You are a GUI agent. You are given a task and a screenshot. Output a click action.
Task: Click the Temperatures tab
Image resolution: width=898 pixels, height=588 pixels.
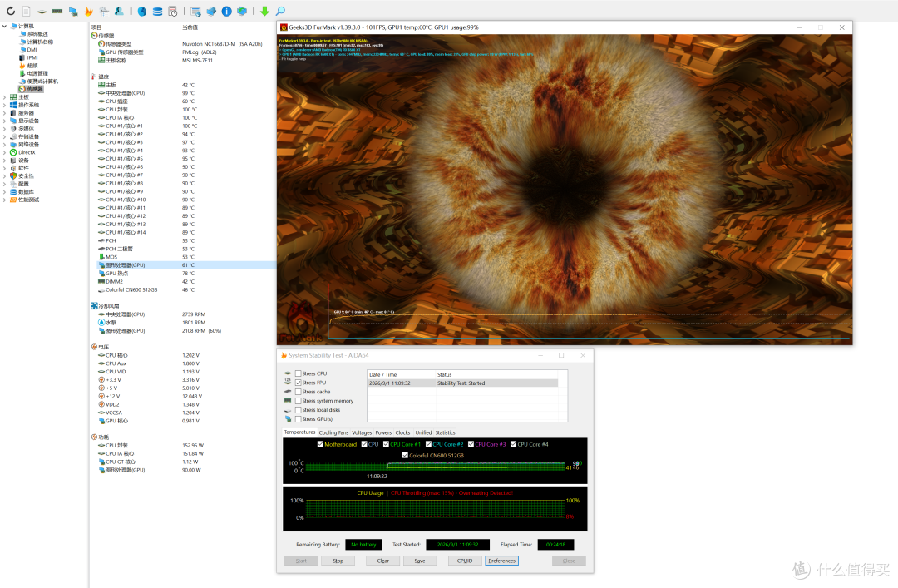(300, 432)
